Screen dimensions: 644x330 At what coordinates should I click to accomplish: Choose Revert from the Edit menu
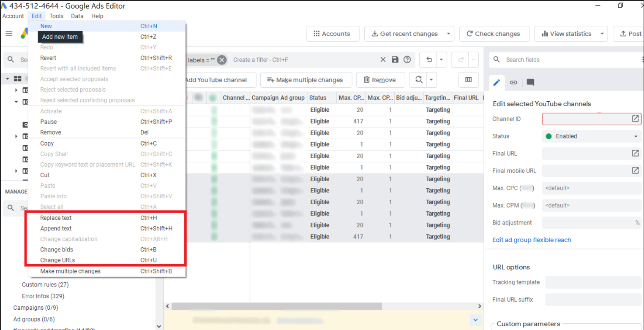pyautogui.click(x=107, y=58)
